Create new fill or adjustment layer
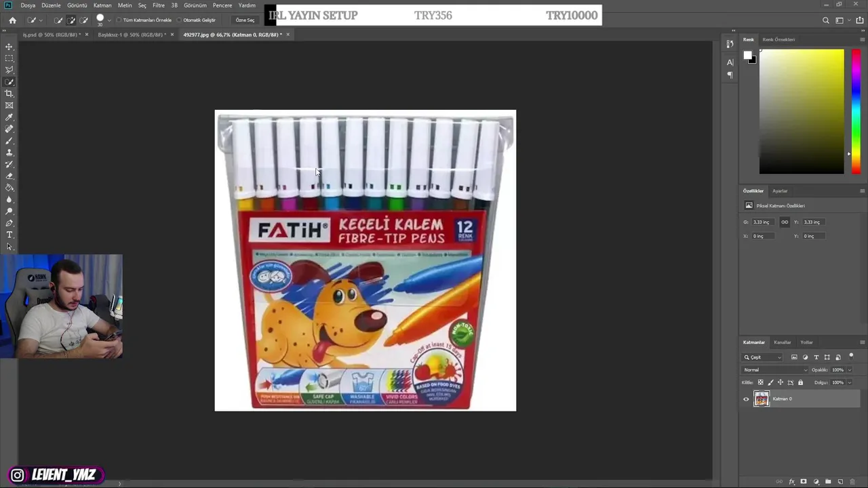The image size is (868, 488). [x=816, y=482]
